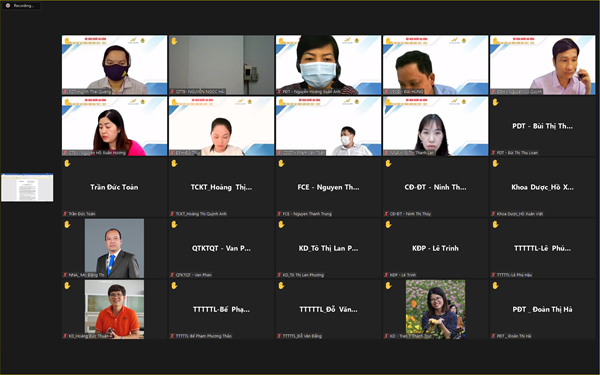The image size is (600, 375).
Task: Select the TTTTTL_Đỗ Văn... participant tile
Action: [x=328, y=309]
